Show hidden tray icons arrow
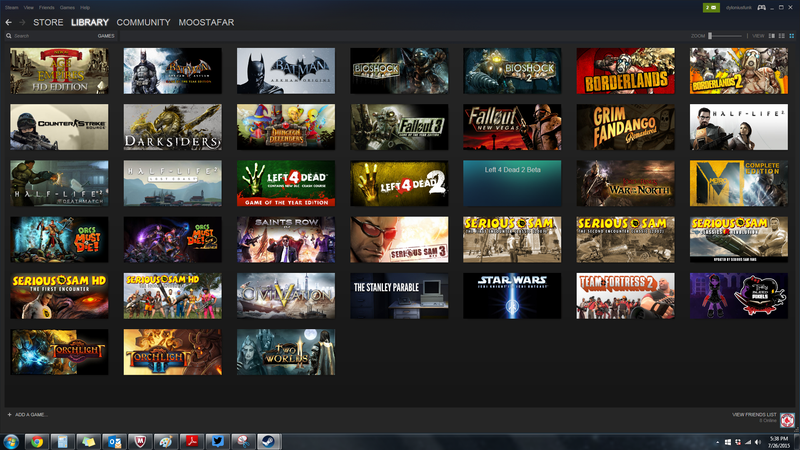 [x=717, y=442]
